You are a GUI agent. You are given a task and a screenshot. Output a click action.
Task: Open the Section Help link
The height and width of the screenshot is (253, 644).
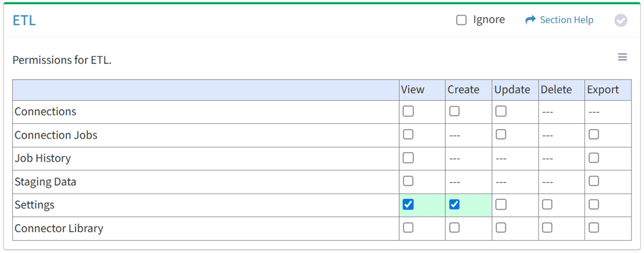pyautogui.click(x=566, y=20)
